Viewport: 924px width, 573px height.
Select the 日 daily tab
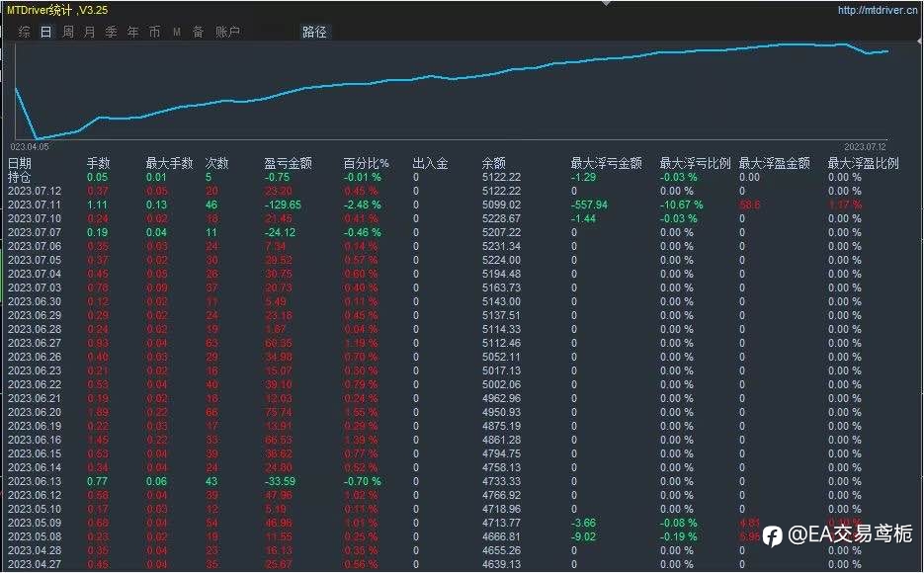coord(46,32)
